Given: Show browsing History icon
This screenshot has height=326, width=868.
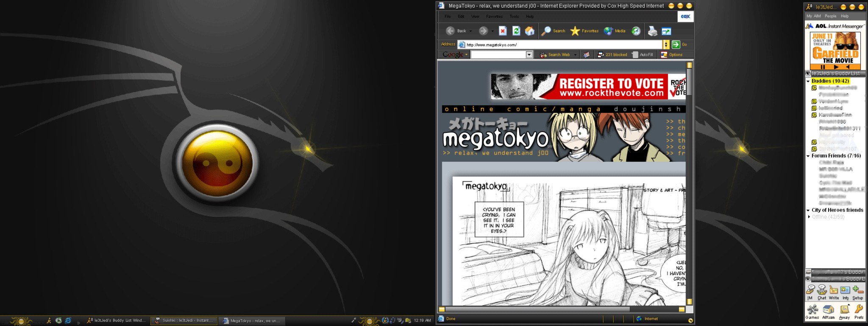Looking at the screenshot, I should [636, 31].
